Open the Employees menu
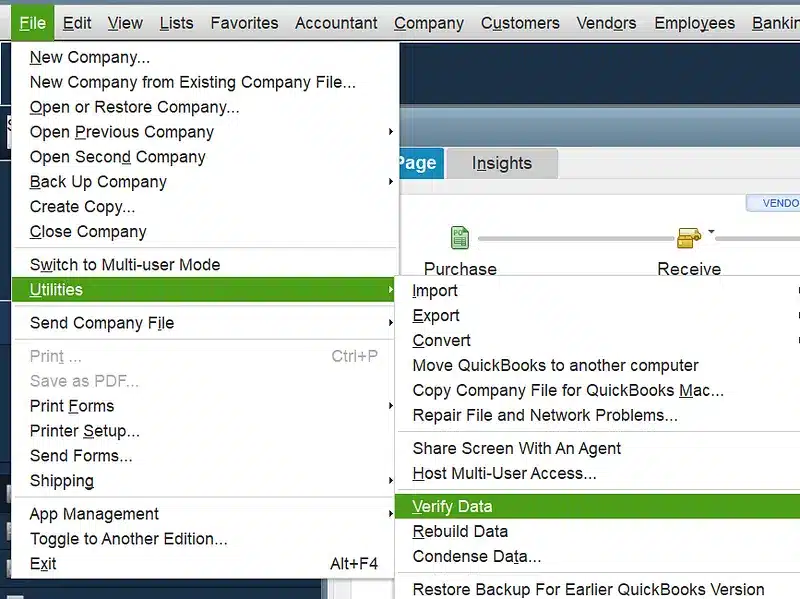 (x=694, y=22)
